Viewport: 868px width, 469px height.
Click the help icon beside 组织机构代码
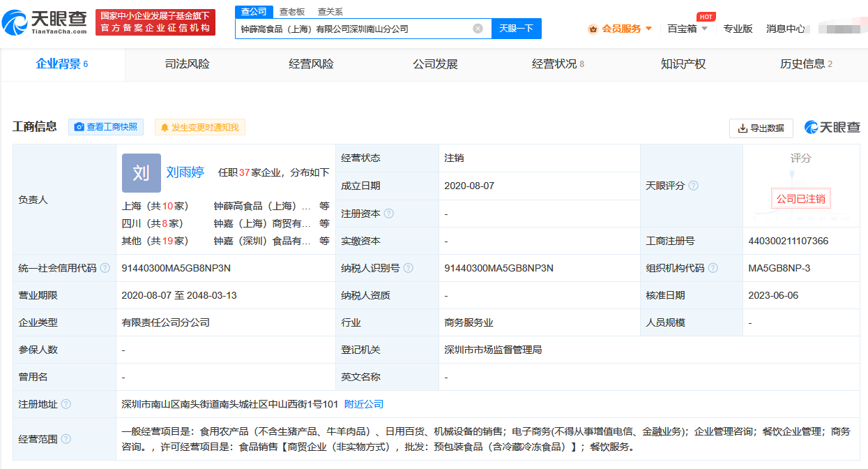(x=713, y=268)
